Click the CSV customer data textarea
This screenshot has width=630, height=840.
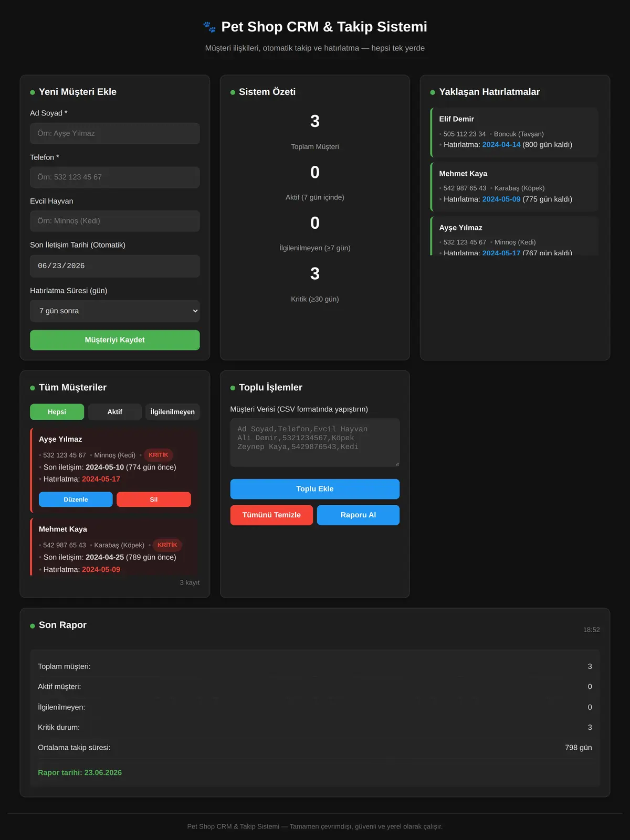point(315,442)
